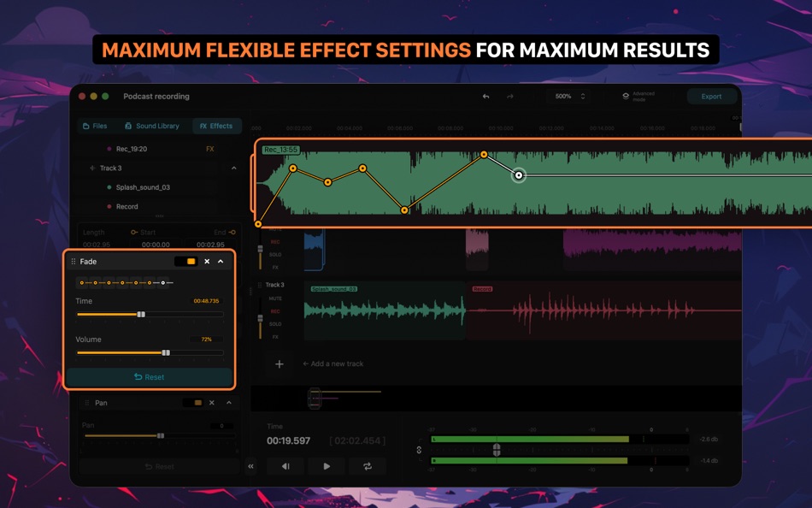This screenshot has height=508, width=812.
Task: Click the Export button
Action: click(x=711, y=97)
